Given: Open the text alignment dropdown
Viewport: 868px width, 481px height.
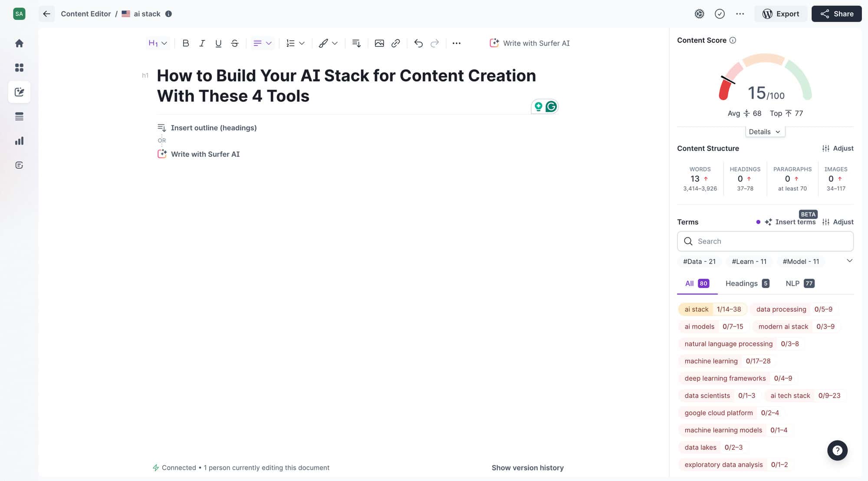Looking at the screenshot, I should [x=263, y=43].
